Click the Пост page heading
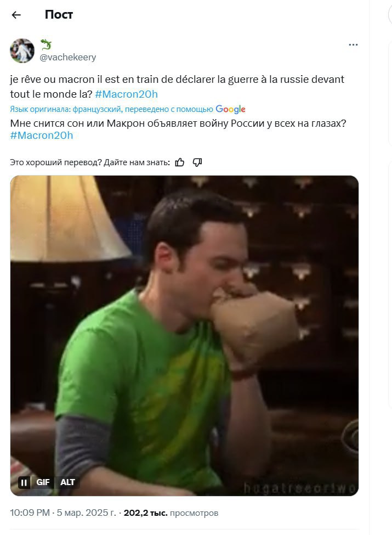Image resolution: width=392 pixels, height=535 pixels. coord(59,15)
